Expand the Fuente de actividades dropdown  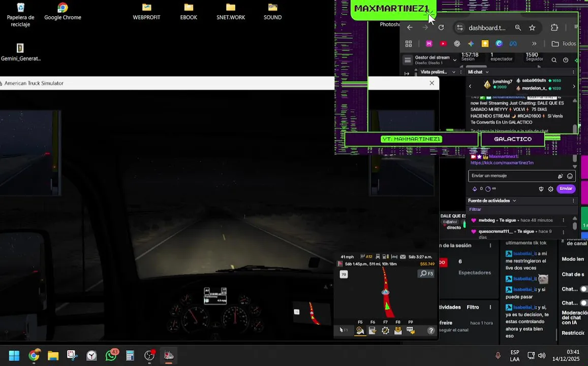coord(514,201)
